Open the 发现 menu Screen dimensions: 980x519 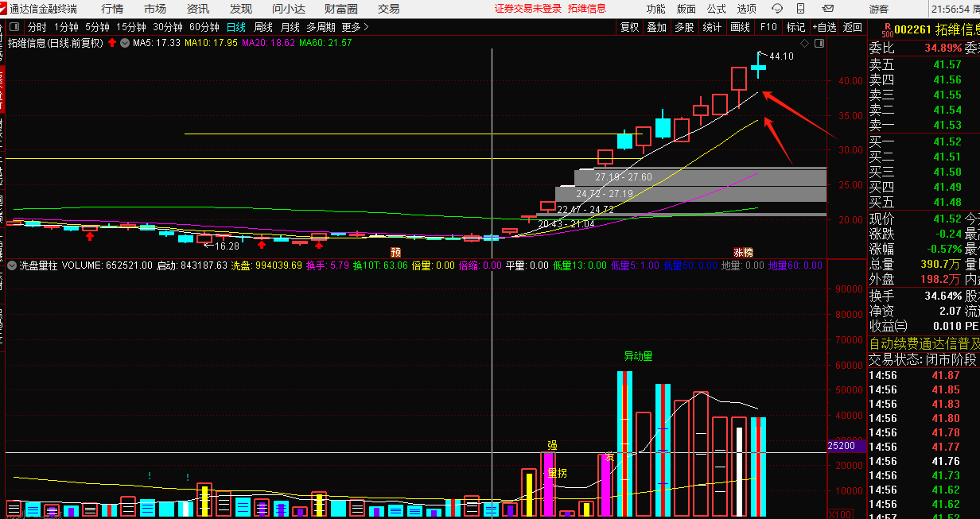[x=241, y=9]
